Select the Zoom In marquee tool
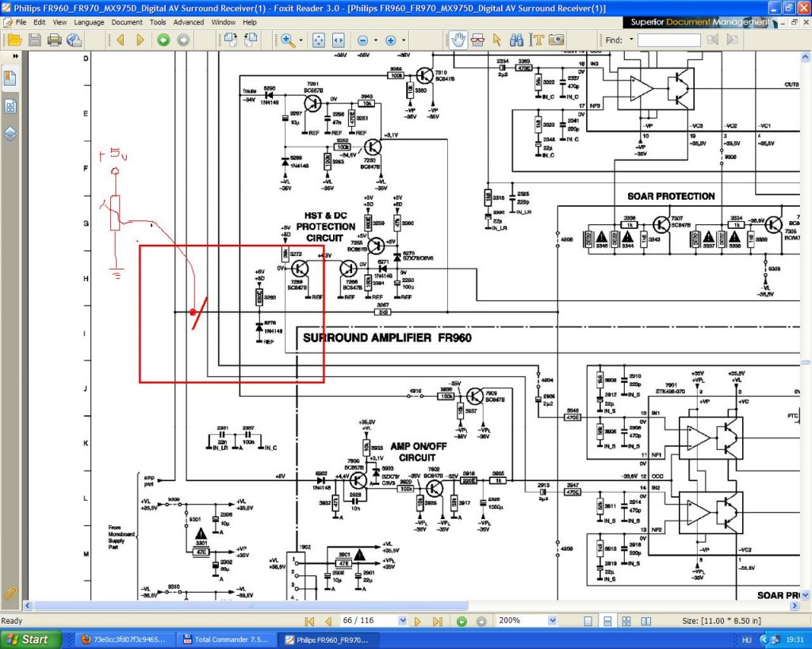The image size is (812, 649). [288, 40]
